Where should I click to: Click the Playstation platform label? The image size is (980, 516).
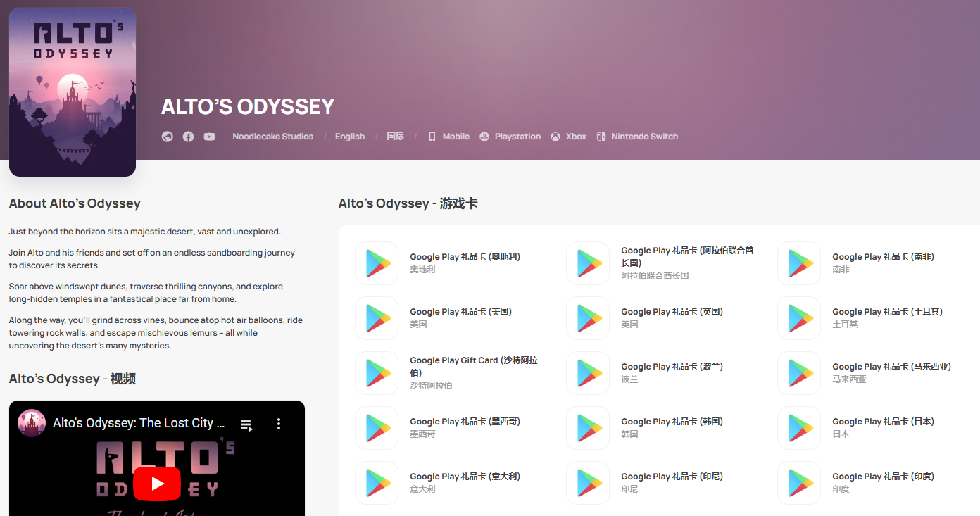pos(517,137)
